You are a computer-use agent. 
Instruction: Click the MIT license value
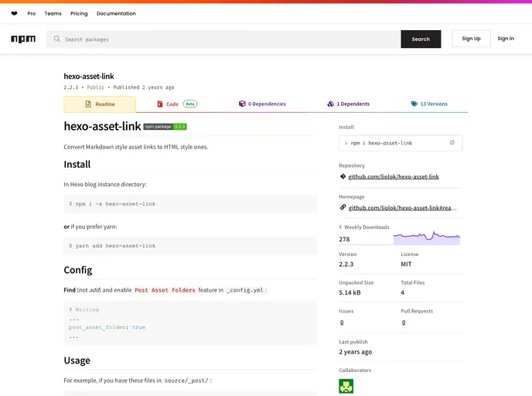(x=406, y=264)
